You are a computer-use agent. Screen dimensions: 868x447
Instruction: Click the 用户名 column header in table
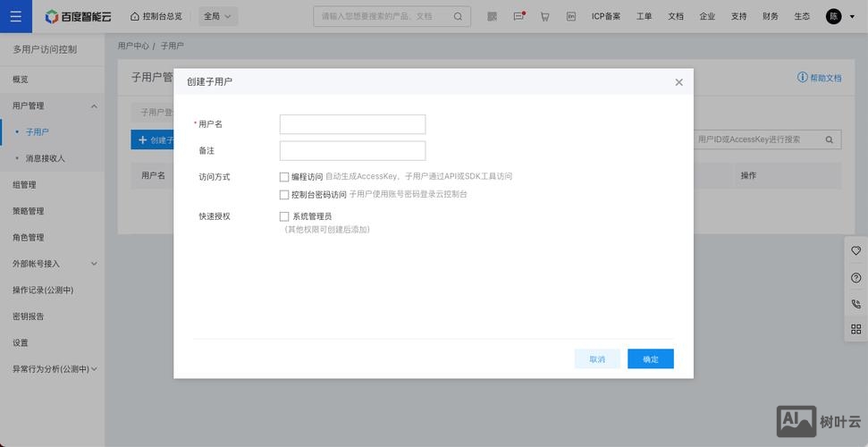pos(154,175)
